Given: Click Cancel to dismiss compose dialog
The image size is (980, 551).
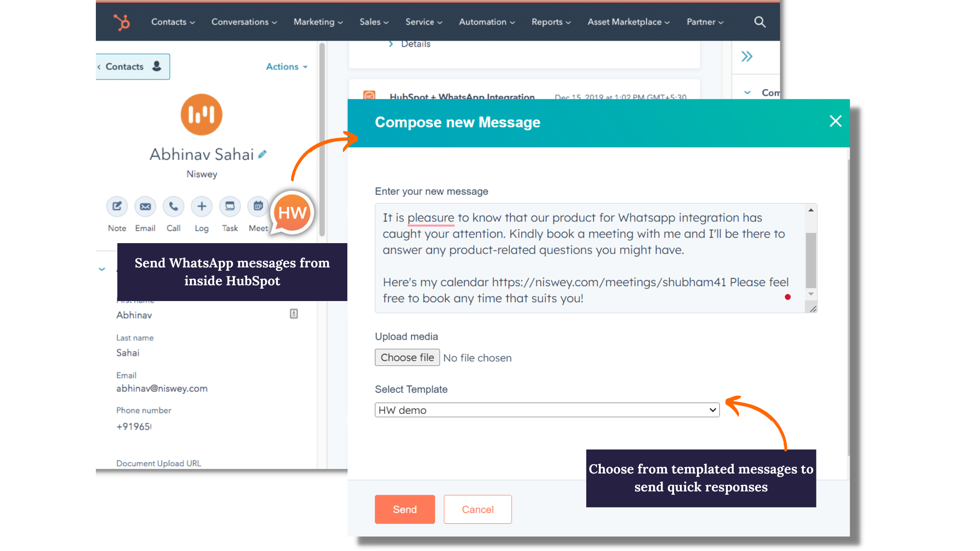Looking at the screenshot, I should coord(477,509).
